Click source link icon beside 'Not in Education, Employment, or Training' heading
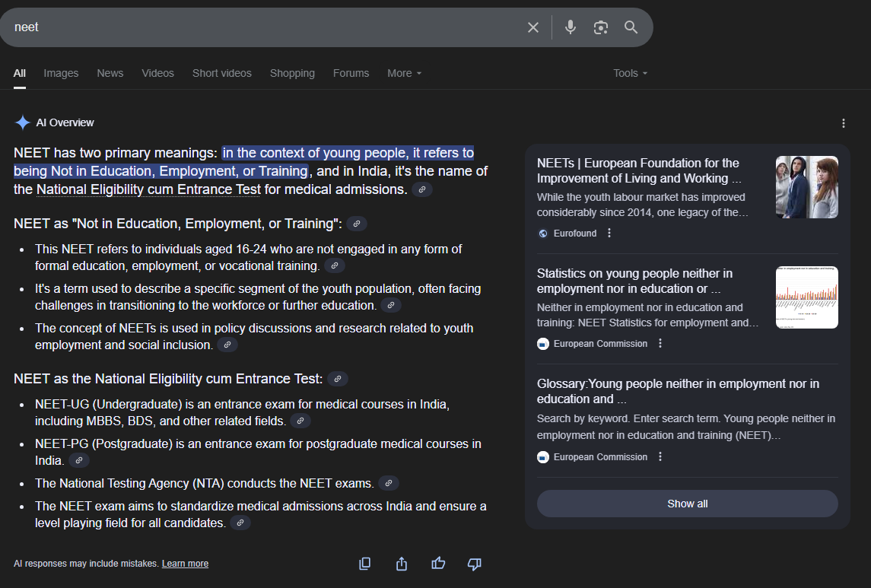 pos(357,224)
